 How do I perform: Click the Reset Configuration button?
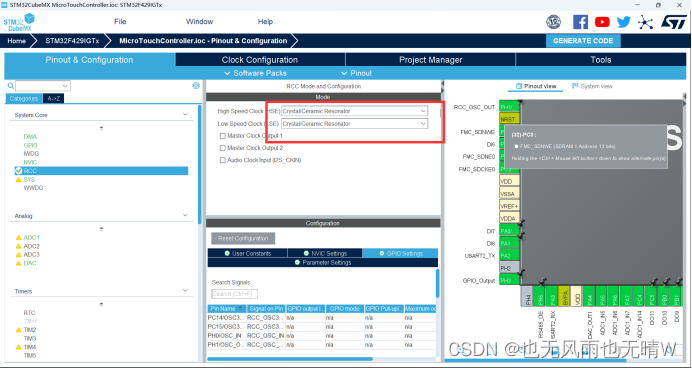click(x=243, y=239)
